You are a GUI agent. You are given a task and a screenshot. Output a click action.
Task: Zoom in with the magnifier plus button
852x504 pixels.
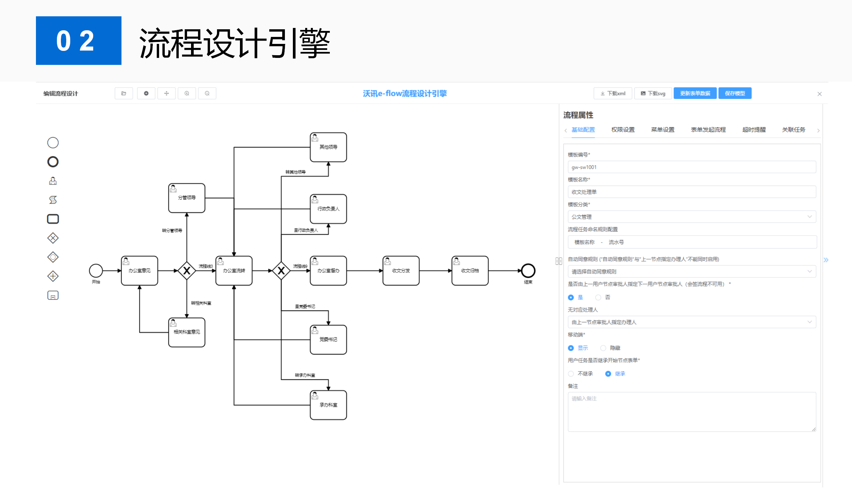(187, 93)
